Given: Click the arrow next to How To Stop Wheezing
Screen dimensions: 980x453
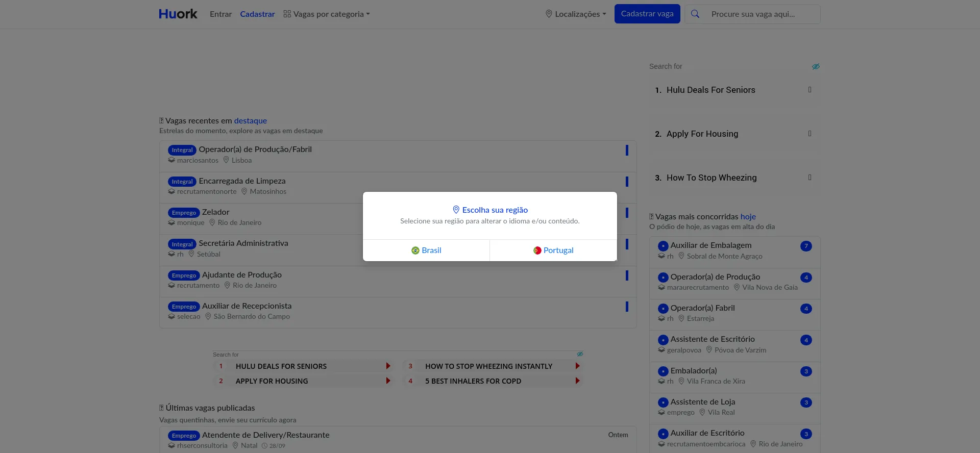Looking at the screenshot, I should coord(810,178).
